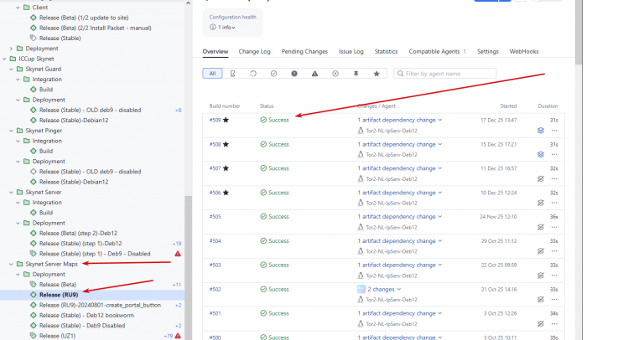The width and height of the screenshot is (644, 340).
Task: Open more actions menu for build #501
Action: pyautogui.click(x=554, y=324)
